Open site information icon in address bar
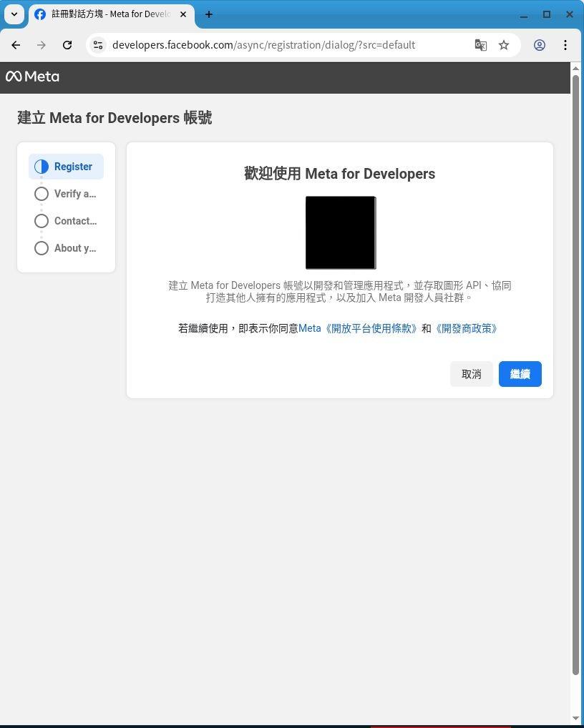Screen dimensions: 584x728 click(97, 45)
